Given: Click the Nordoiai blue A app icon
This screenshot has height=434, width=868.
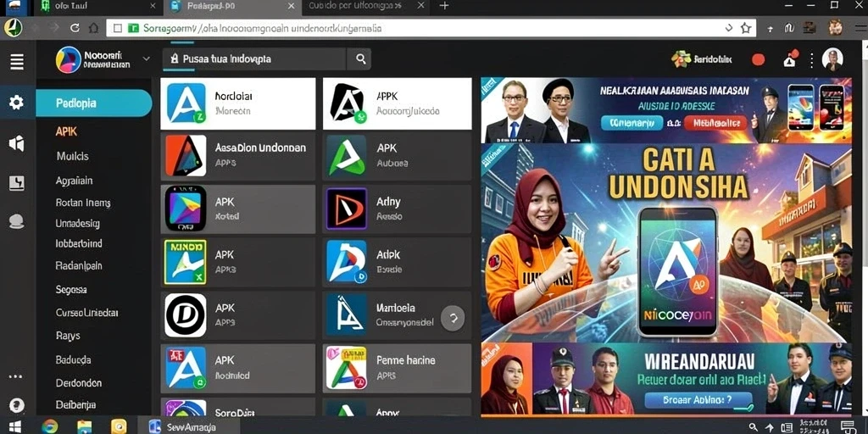Looking at the screenshot, I should click(x=186, y=103).
